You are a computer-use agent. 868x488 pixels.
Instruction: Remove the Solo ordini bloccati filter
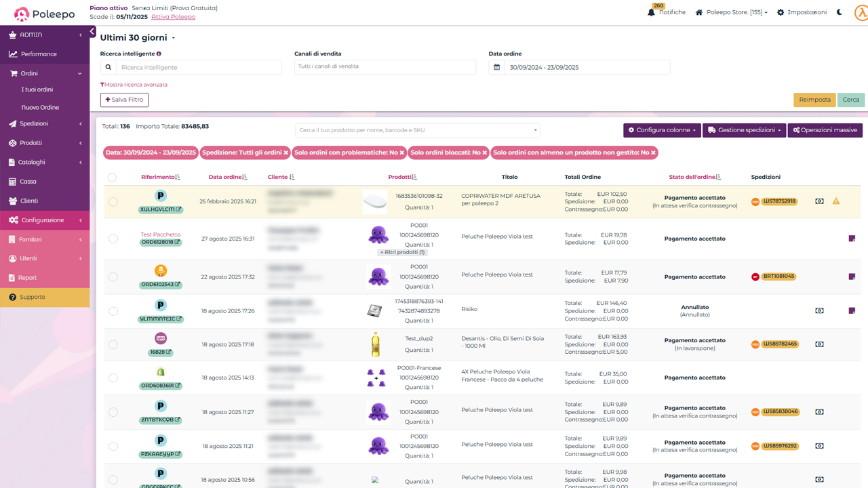(x=484, y=153)
